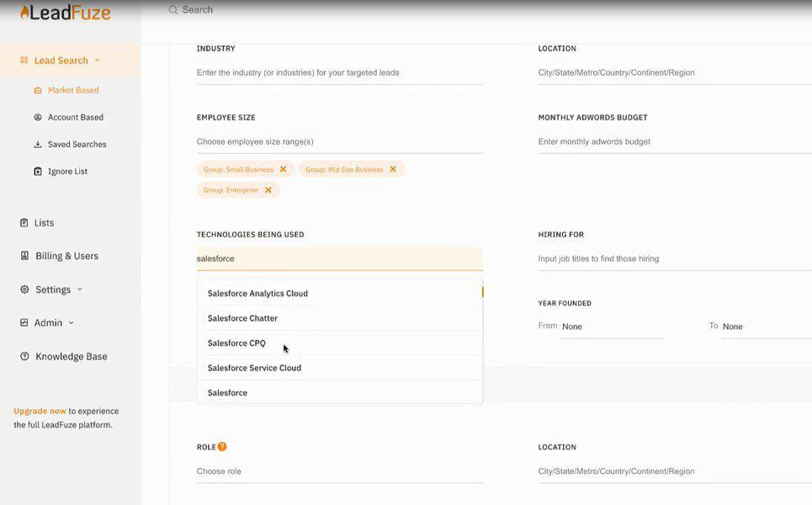The height and width of the screenshot is (505, 812).
Task: Click the Industry input field
Action: point(340,72)
